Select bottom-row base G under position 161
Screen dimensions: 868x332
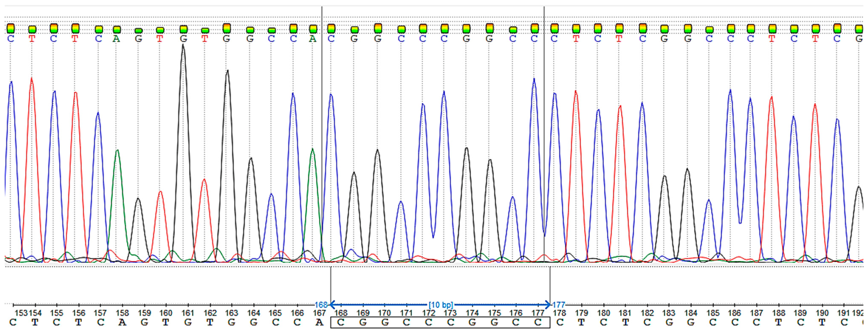188,323
